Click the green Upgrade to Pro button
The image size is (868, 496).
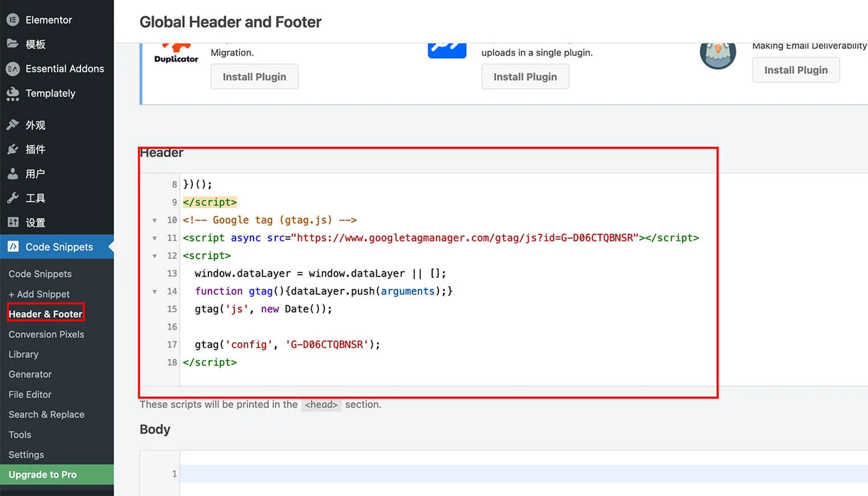43,474
